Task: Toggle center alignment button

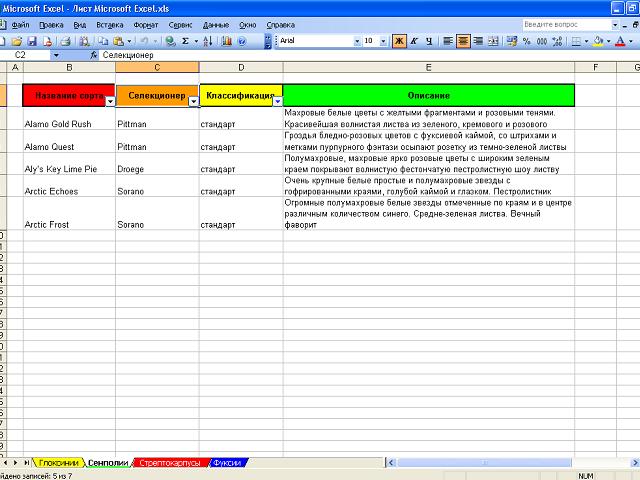Action: click(x=463, y=41)
